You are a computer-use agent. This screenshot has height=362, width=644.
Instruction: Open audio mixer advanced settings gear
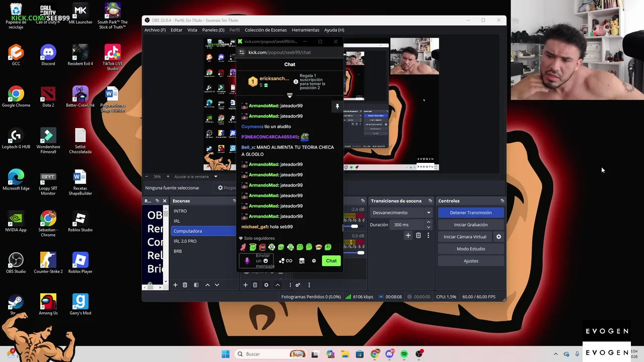coord(298,285)
